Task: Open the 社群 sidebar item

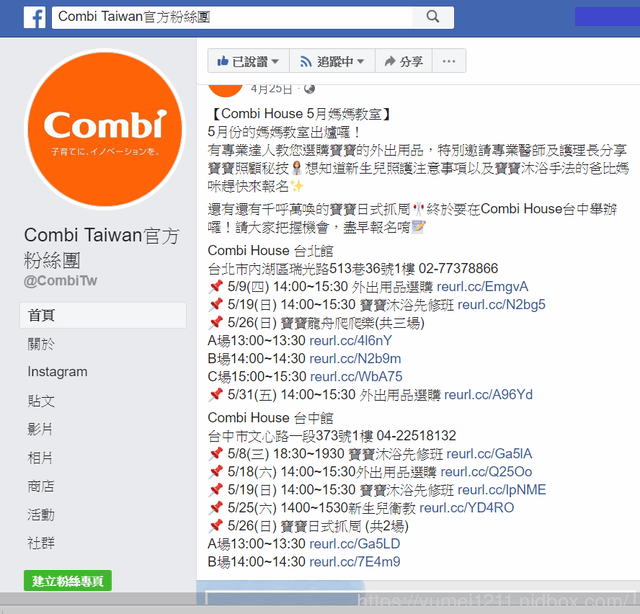Action: coord(41,543)
